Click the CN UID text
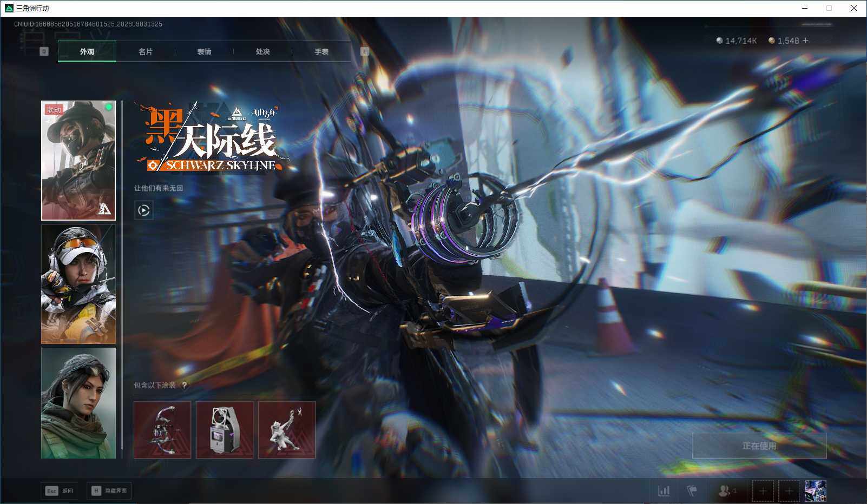 tap(88, 24)
